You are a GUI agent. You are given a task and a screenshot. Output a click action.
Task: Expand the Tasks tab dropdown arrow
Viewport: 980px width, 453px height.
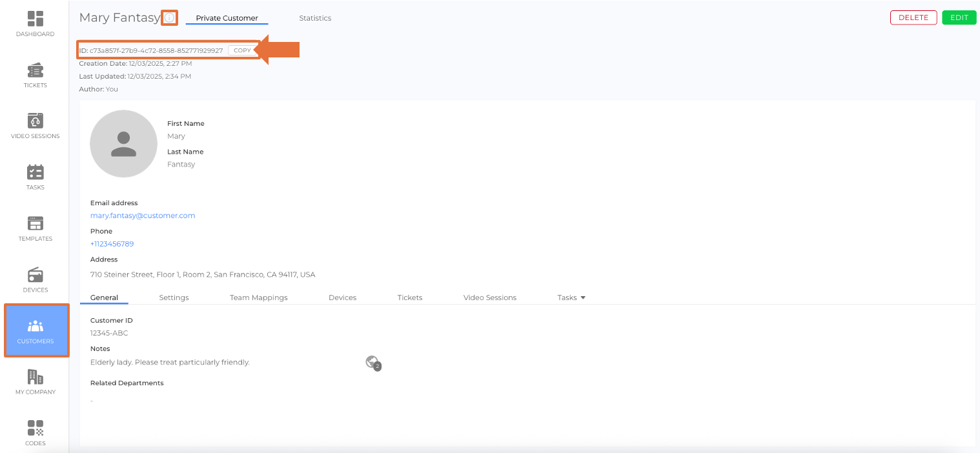coord(583,297)
